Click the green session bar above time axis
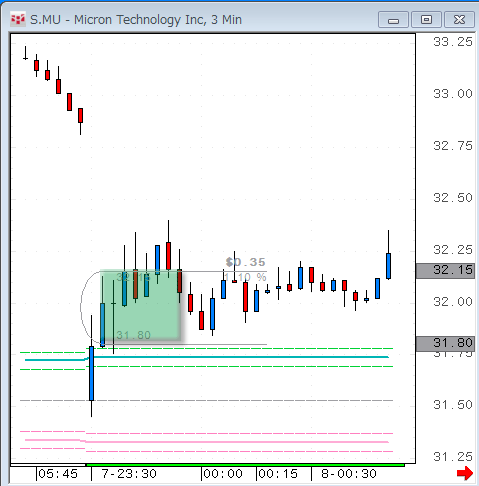Viewport: 479px width, 486px height. [245, 465]
